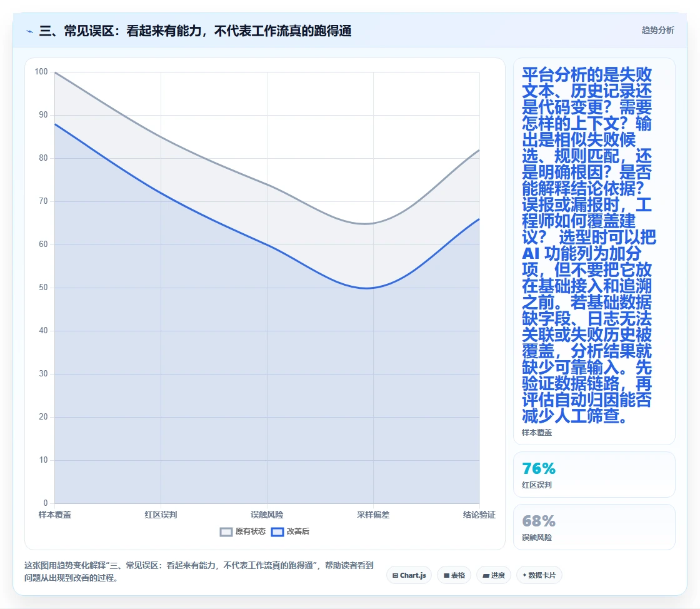Click the 样本覆盖 caption under the blue text
The width and height of the screenshot is (700, 609).
(537, 433)
